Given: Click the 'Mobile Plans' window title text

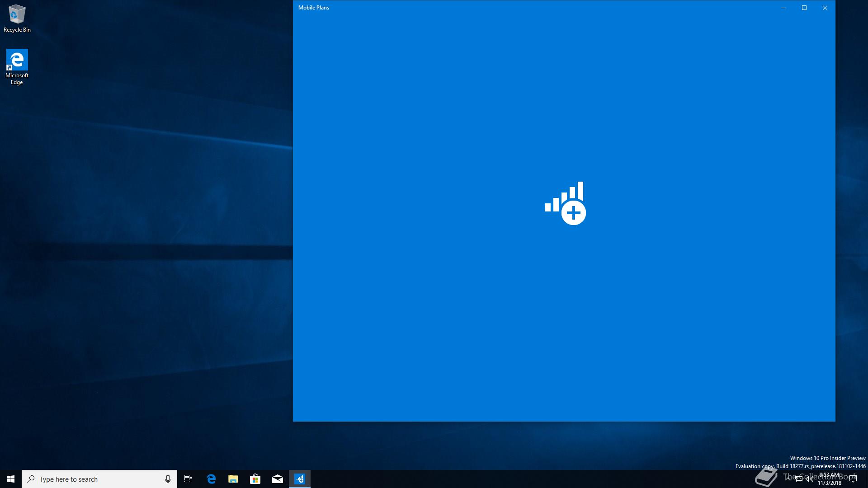Looking at the screenshot, I should click(x=314, y=8).
